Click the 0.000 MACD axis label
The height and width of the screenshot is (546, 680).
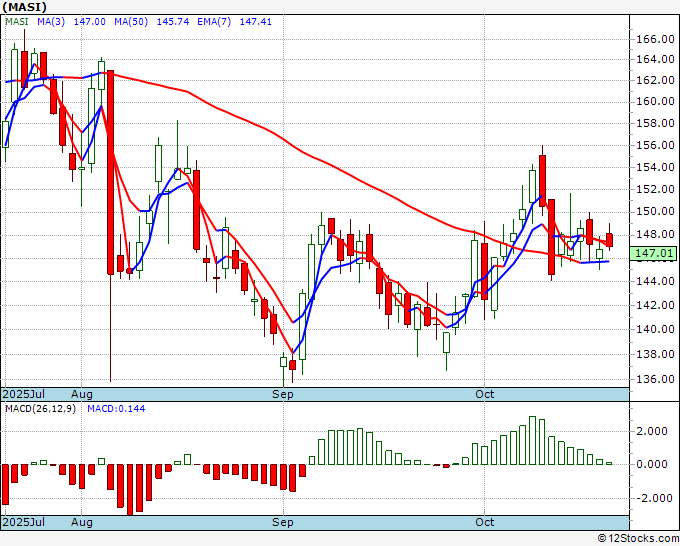(x=651, y=464)
